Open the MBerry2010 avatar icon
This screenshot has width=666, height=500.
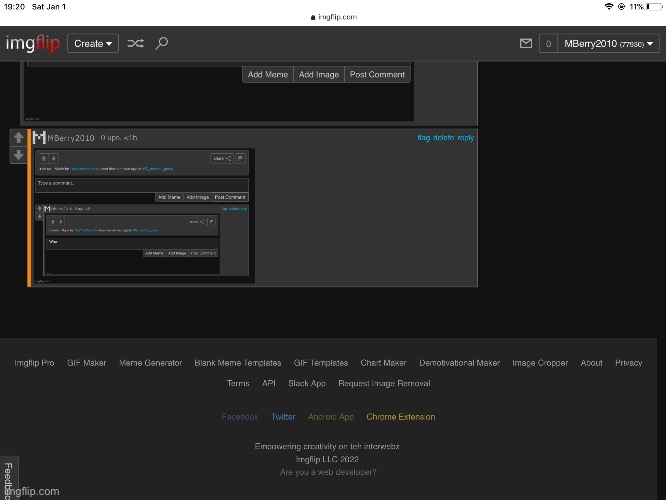39,138
